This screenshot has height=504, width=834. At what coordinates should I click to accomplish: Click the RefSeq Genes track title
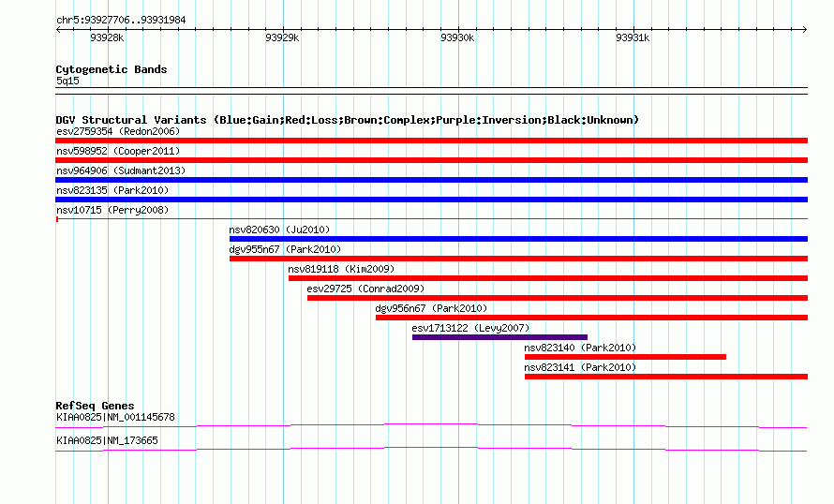coord(95,406)
